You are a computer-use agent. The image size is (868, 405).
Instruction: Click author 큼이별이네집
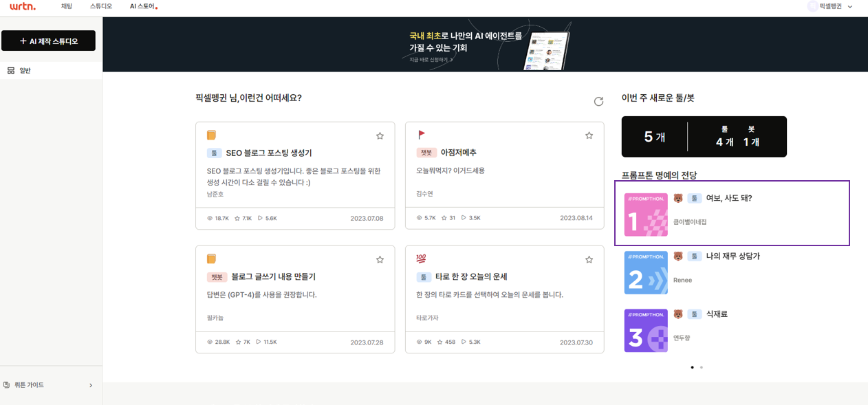(690, 222)
